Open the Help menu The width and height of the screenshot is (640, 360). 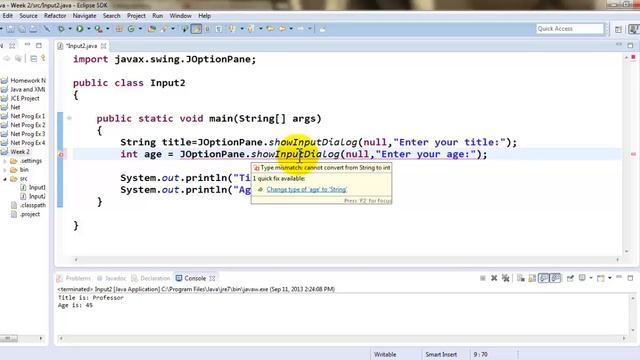point(204,16)
